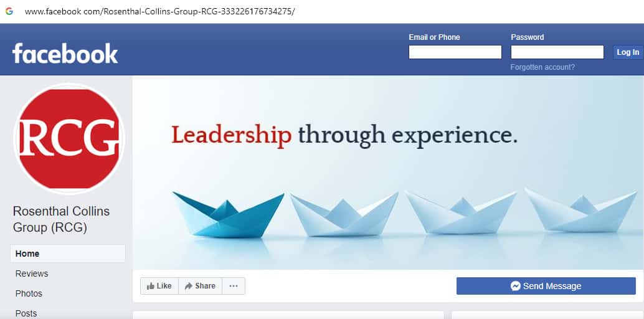Open the Reviews section in sidebar
Viewport: 644px width, 319px height.
[32, 274]
